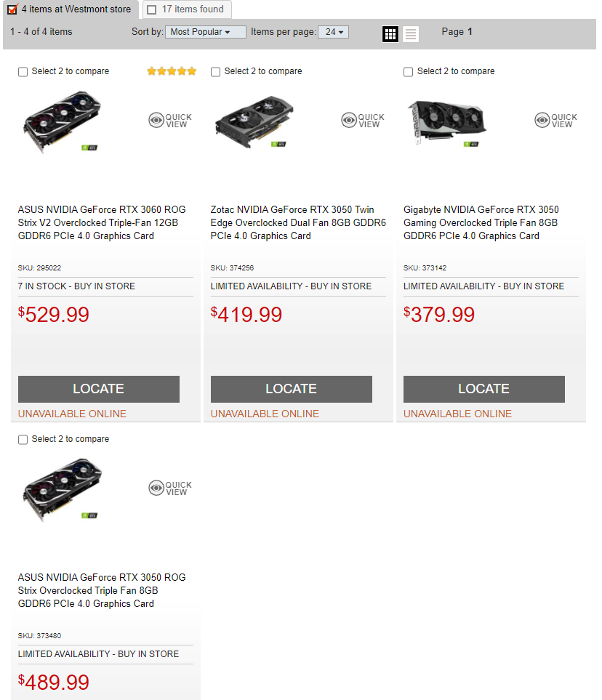The height and width of the screenshot is (700, 602).
Task: Open Zotac RTX 3050 Twin Edge product title
Action: click(298, 222)
